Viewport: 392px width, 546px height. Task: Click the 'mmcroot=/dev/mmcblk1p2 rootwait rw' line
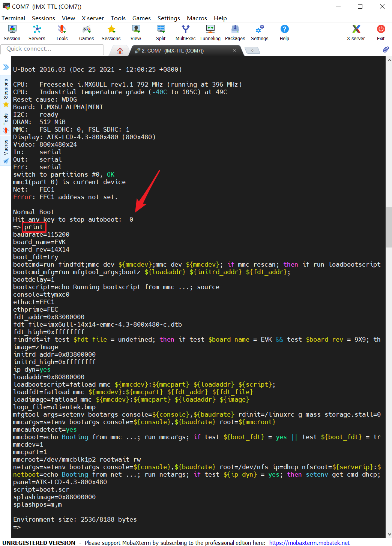[x=77, y=459]
